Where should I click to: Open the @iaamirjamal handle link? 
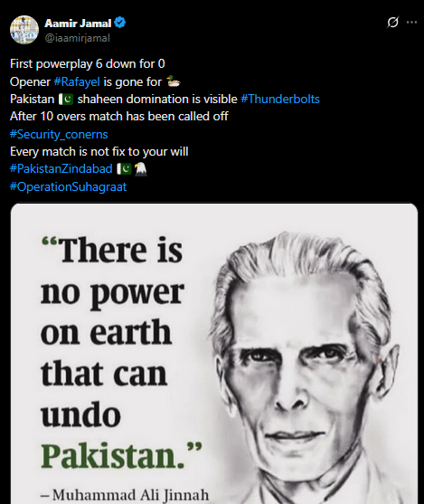(x=77, y=38)
